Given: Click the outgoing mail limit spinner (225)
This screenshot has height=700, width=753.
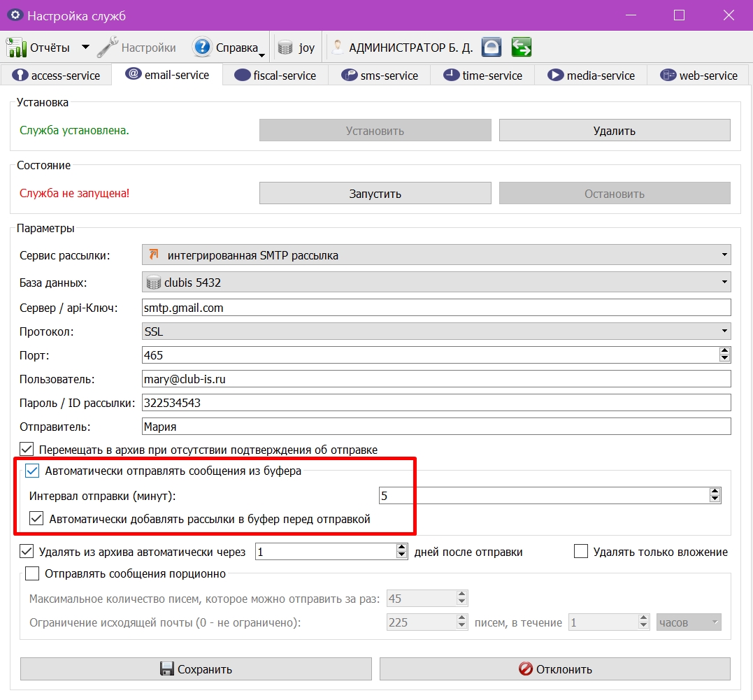Looking at the screenshot, I should [x=427, y=622].
